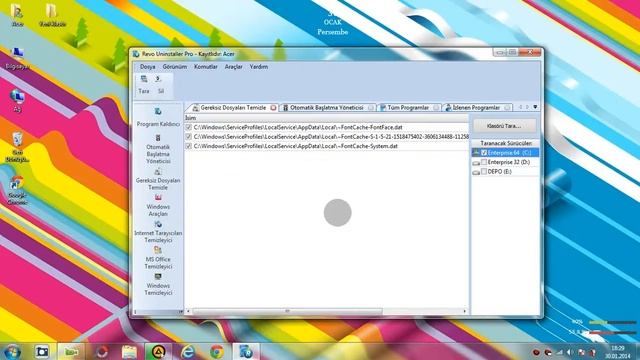Close the İzlenen Programlar tab

click(507, 108)
